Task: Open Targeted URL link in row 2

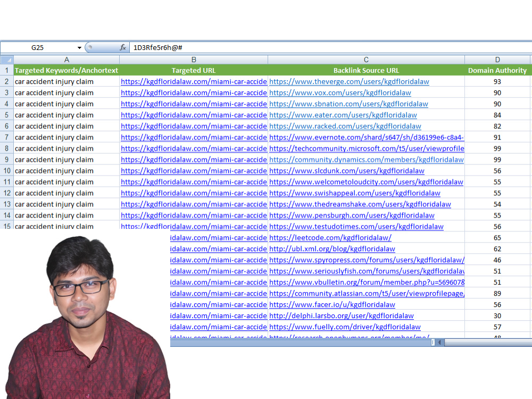Action: [x=194, y=82]
